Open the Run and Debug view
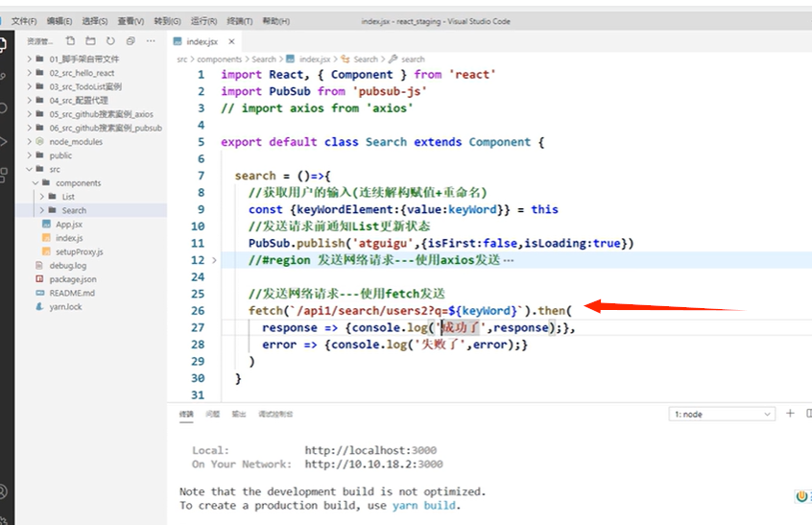Viewport: 812px width, 525px height. pos(3,141)
